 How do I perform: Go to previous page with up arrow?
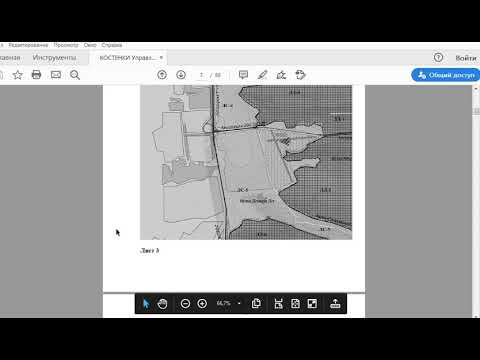[162, 75]
